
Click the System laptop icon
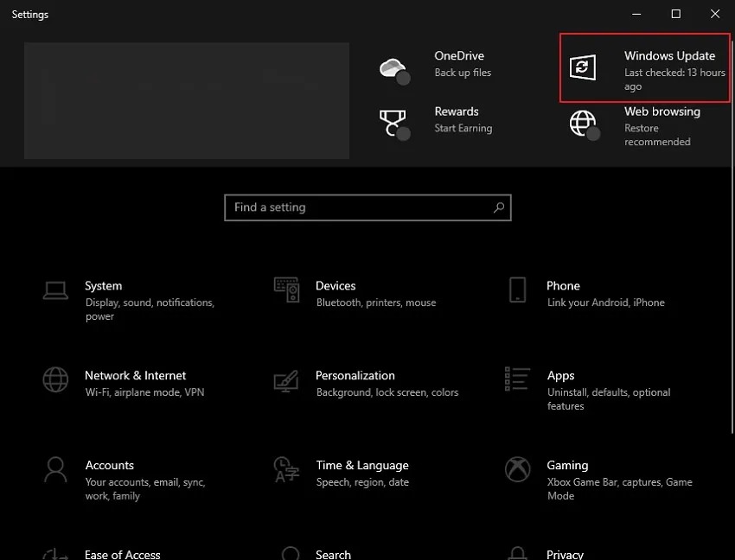tap(55, 290)
